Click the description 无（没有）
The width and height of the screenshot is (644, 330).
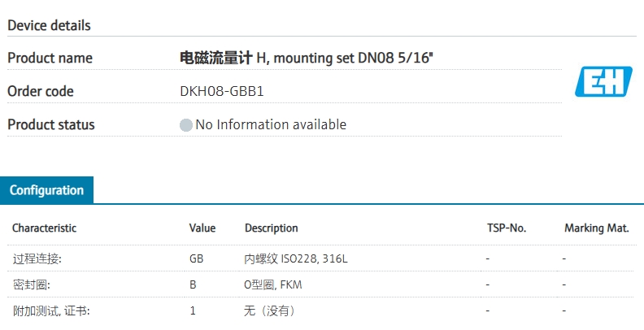pyautogui.click(x=269, y=310)
